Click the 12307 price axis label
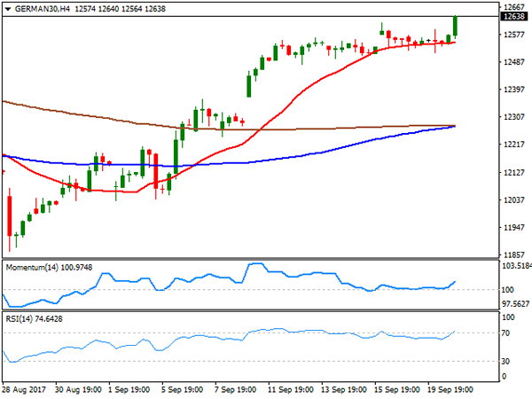This screenshot has width=532, height=399. [x=514, y=117]
